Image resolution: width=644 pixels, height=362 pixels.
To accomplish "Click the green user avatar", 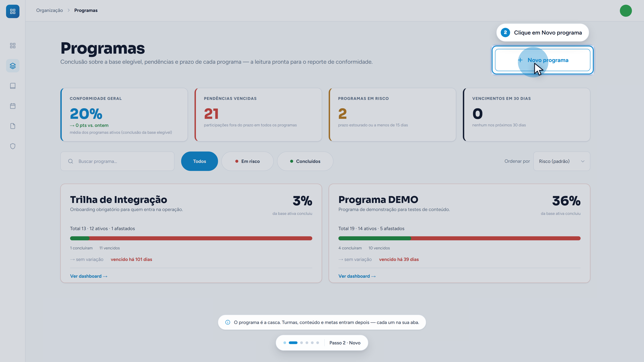I will point(626,11).
